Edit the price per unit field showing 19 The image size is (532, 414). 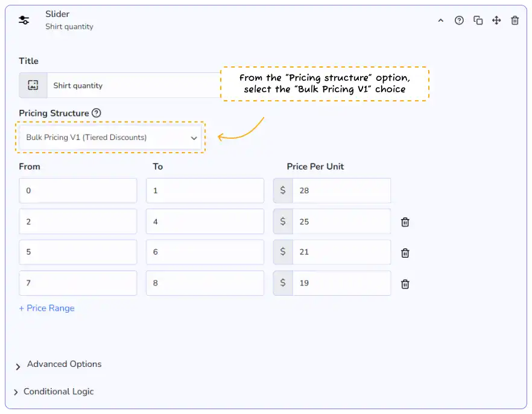click(x=341, y=283)
